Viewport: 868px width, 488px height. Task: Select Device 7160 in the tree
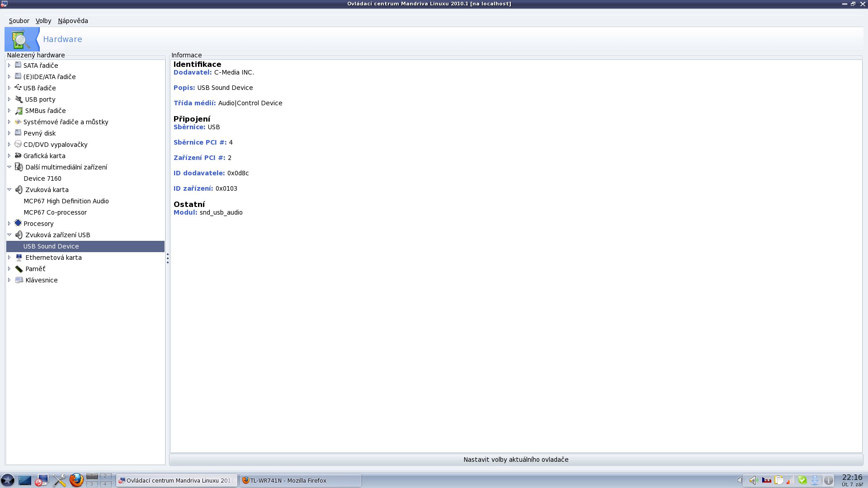coord(42,178)
